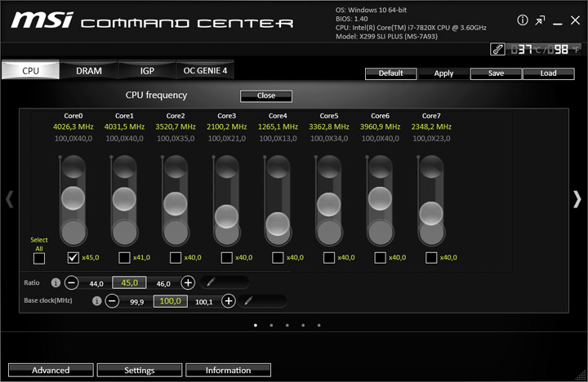
Task: Click the Core2 frequency slider knob
Action: tap(176, 204)
